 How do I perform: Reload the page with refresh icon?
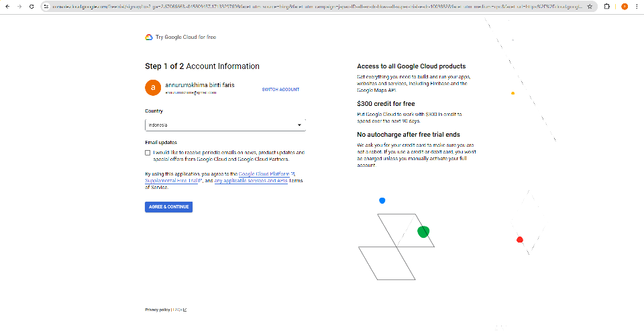pos(32,7)
